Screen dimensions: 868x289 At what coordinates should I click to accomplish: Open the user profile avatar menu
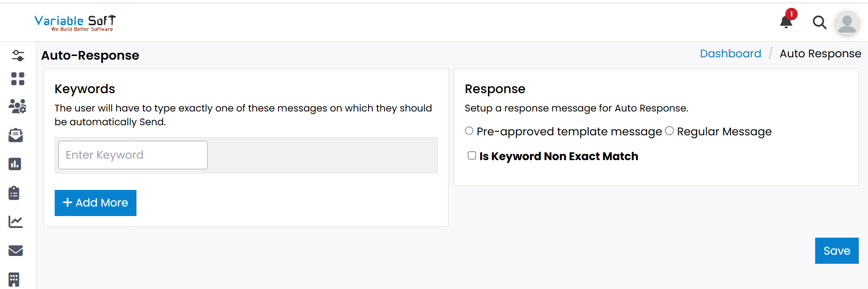[847, 22]
